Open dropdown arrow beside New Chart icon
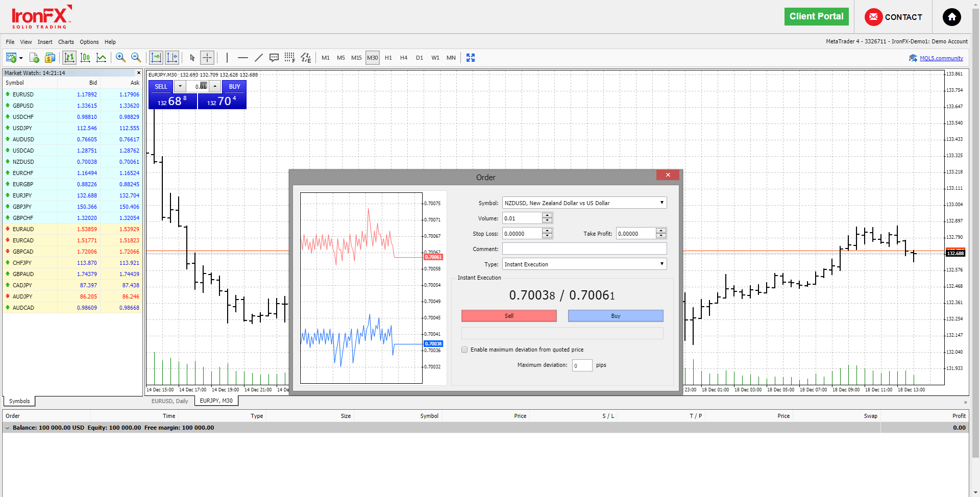Viewport: 980px width, 497px height. [21, 58]
